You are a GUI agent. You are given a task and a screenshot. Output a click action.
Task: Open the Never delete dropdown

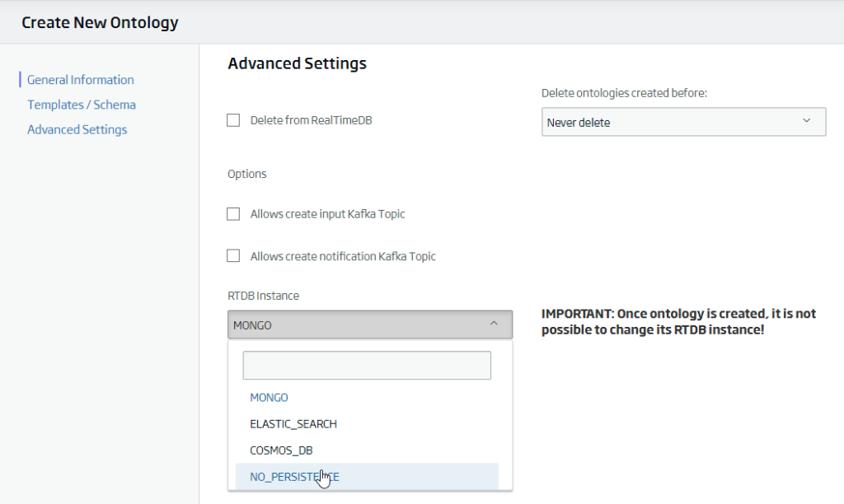(683, 122)
